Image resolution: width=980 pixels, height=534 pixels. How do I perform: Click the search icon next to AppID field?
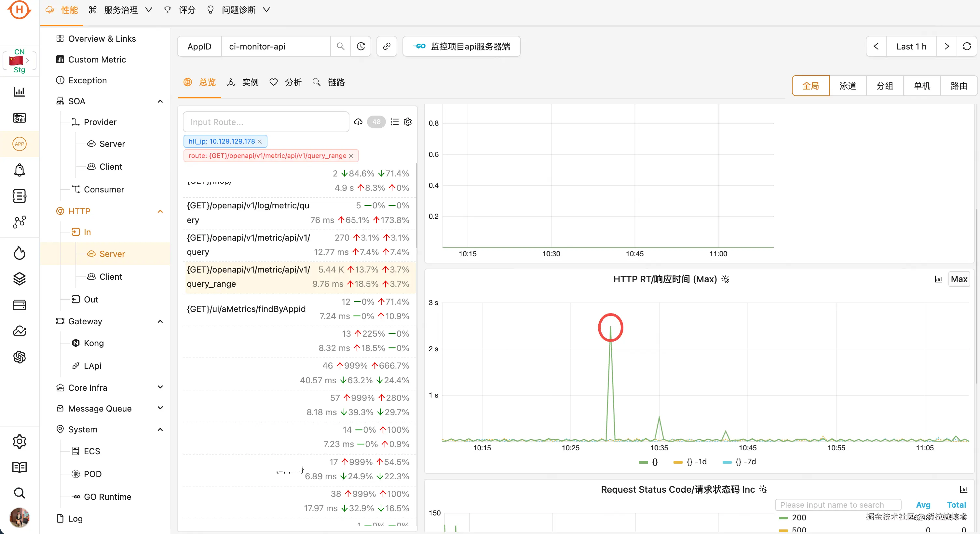click(x=340, y=47)
